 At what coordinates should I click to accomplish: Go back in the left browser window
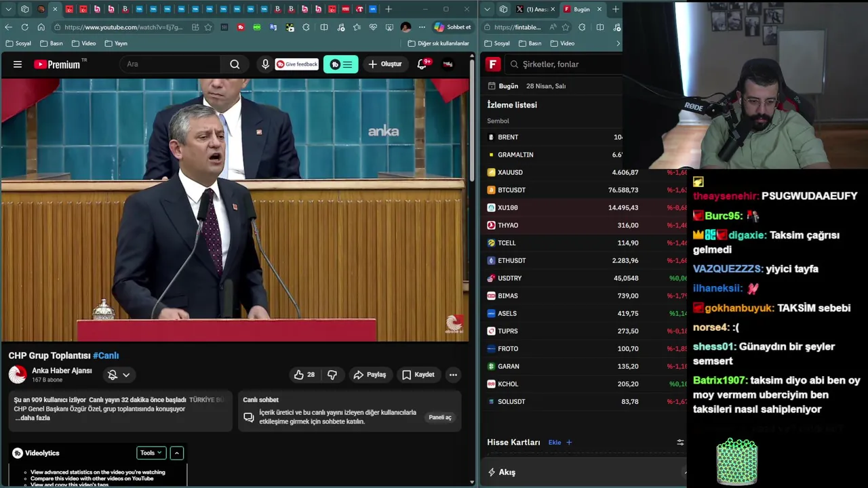[x=8, y=27]
